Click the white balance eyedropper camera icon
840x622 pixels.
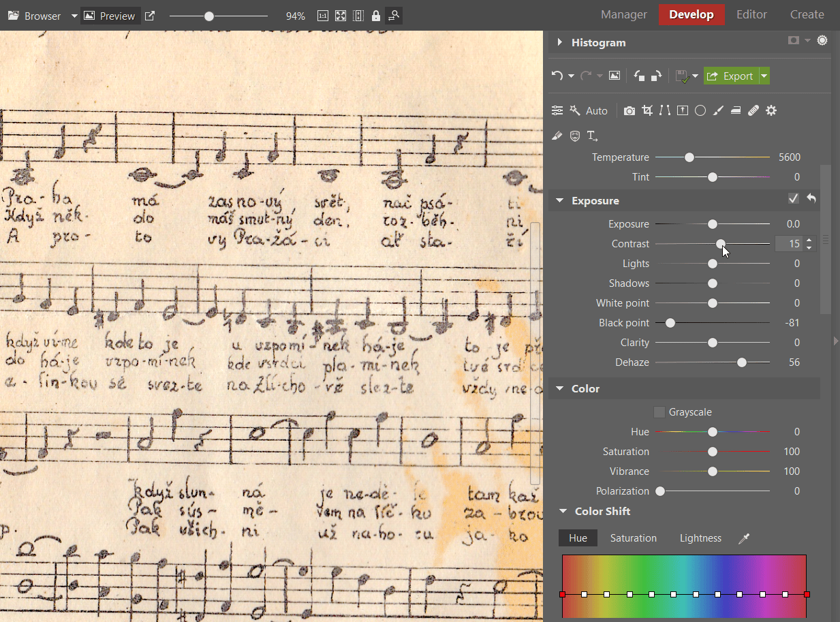(629, 110)
